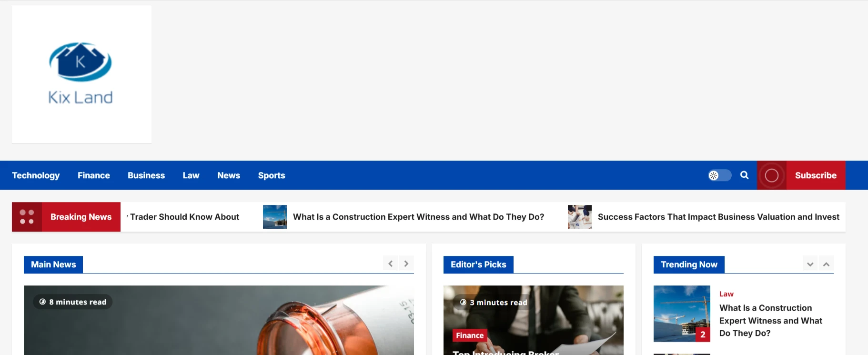Click the clock icon on 8 minutes read

[x=42, y=302]
